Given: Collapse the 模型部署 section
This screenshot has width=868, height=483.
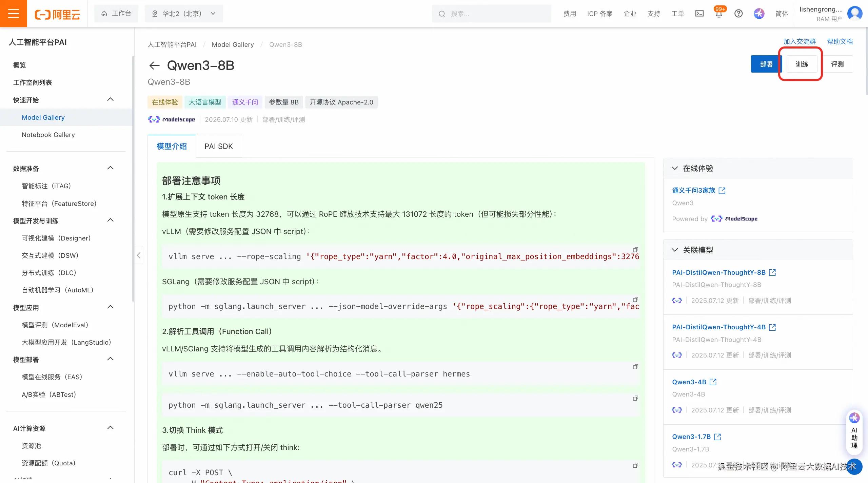Looking at the screenshot, I should coord(111,359).
